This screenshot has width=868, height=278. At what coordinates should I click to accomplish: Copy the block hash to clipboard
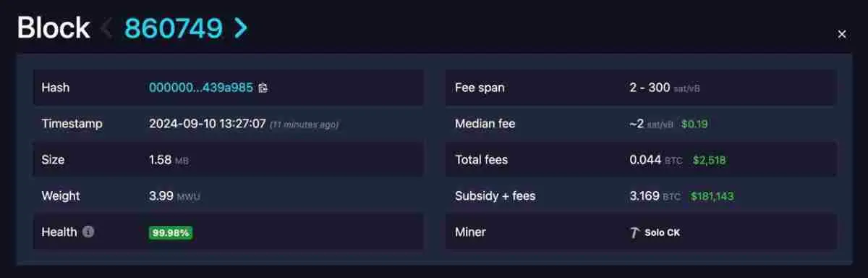[x=263, y=88]
